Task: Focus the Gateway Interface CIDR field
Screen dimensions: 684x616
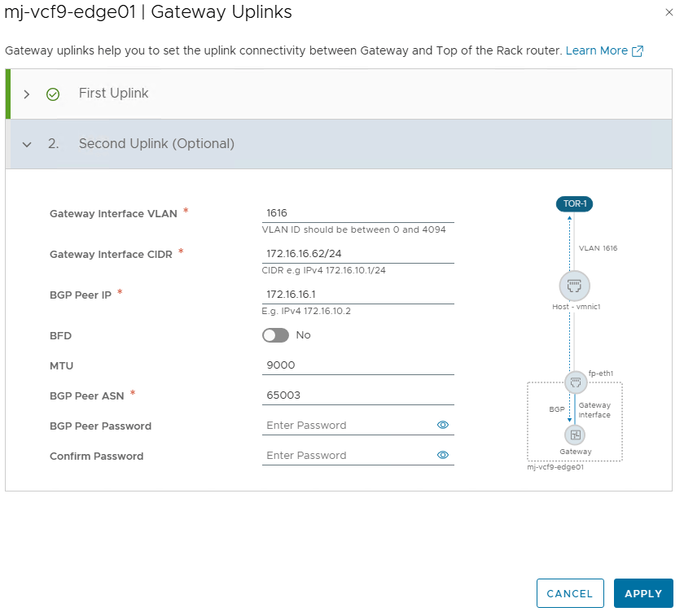Action: [x=357, y=254]
